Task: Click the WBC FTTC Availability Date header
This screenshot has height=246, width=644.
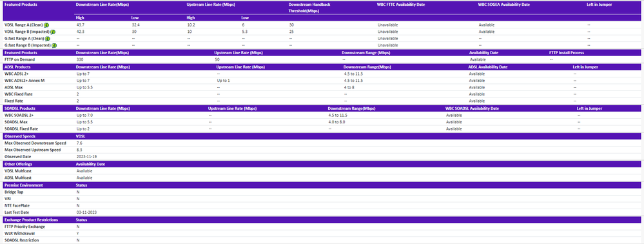Action: click(400, 5)
